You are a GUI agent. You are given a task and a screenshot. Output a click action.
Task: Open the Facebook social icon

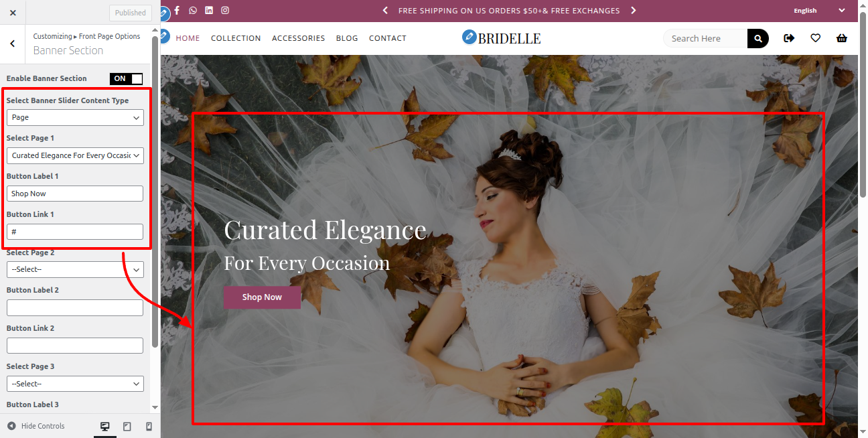coord(177,10)
